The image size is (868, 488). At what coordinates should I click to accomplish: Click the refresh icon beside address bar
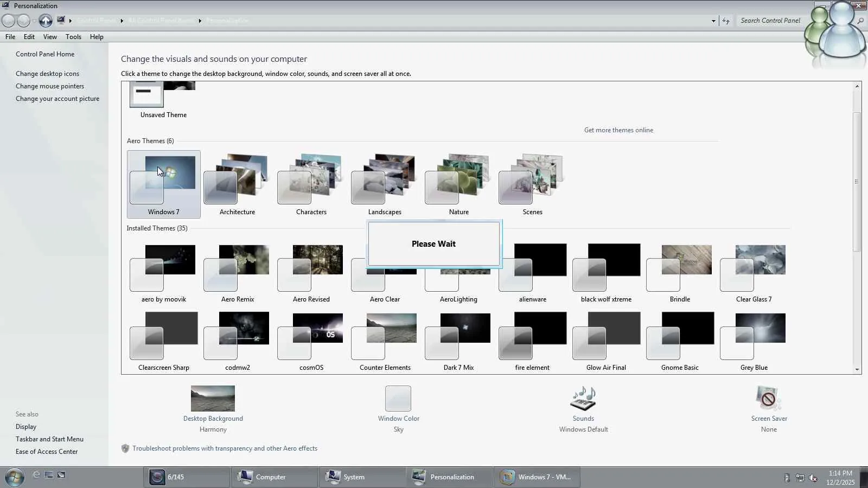click(726, 21)
